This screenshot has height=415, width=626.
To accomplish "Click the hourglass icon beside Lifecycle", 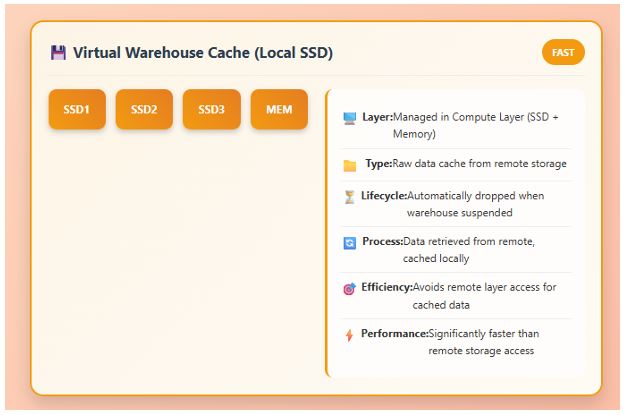I will click(349, 197).
